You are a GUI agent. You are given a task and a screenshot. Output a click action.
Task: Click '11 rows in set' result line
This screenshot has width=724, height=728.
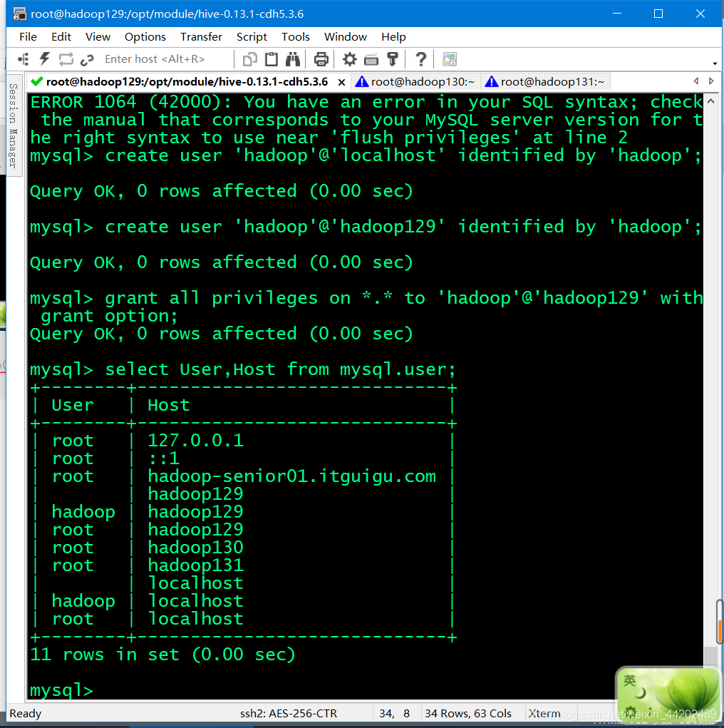coord(162,654)
